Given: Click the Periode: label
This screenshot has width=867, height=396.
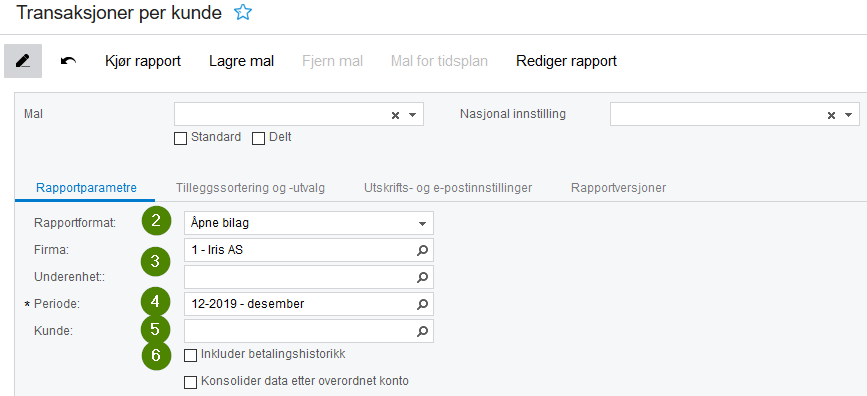Looking at the screenshot, I should pyautogui.click(x=58, y=304).
